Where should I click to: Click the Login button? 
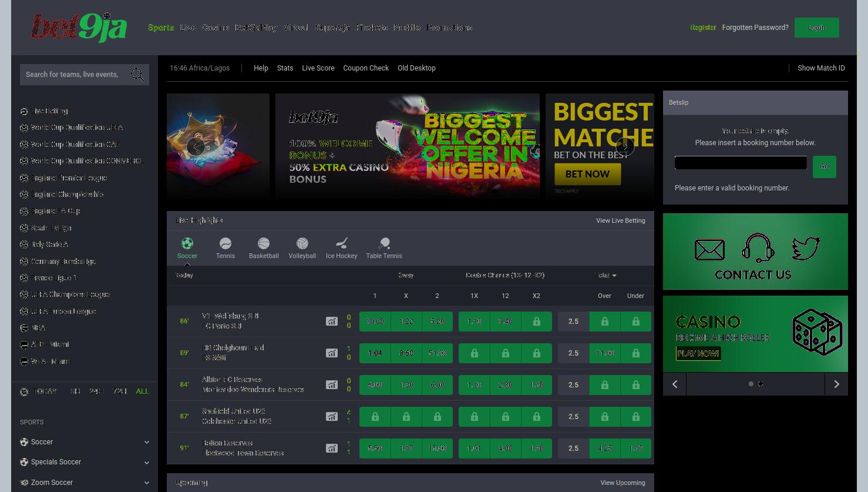click(x=816, y=28)
